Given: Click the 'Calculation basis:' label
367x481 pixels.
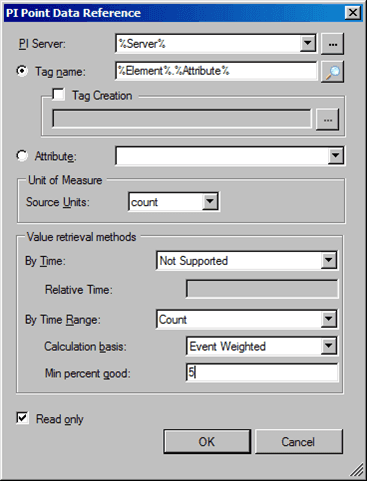Looking at the screenshot, I should point(85,346).
